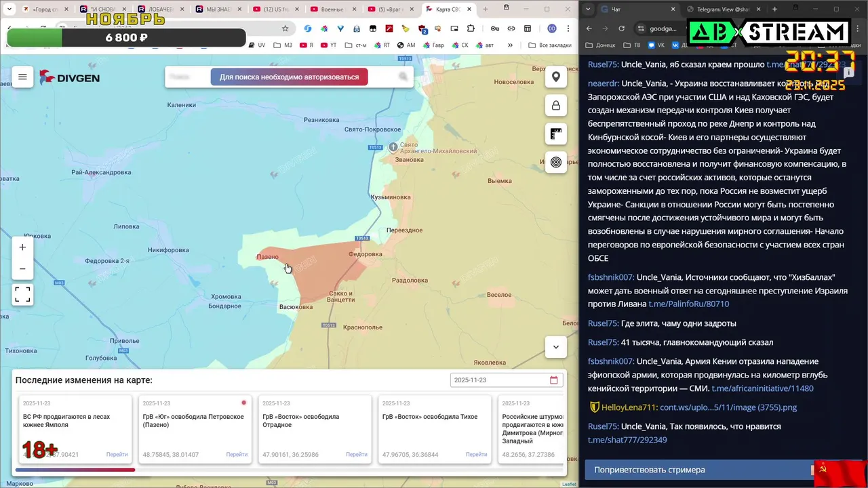Open tab search dropdown in map browser
This screenshot has height=488, width=868.
point(9,9)
